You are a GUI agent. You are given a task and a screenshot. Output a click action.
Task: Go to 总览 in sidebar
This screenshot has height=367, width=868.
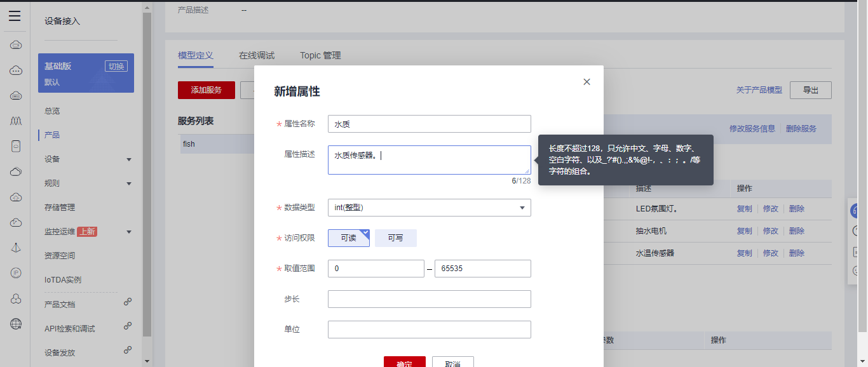52,111
